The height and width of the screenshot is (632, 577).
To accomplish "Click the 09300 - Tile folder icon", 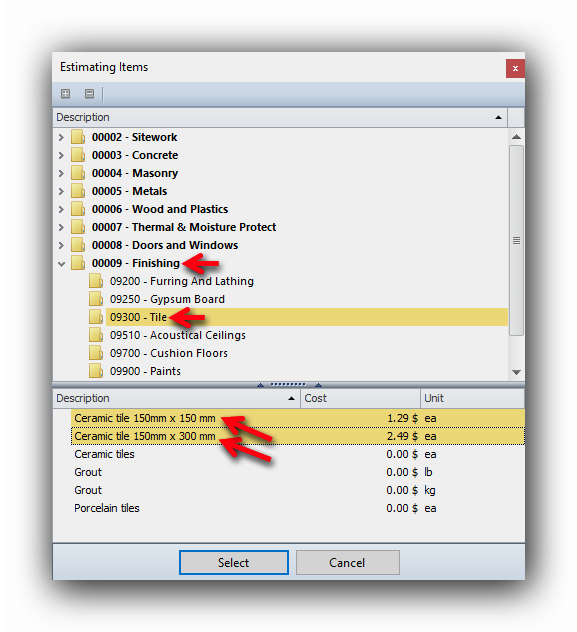I will tap(96, 317).
